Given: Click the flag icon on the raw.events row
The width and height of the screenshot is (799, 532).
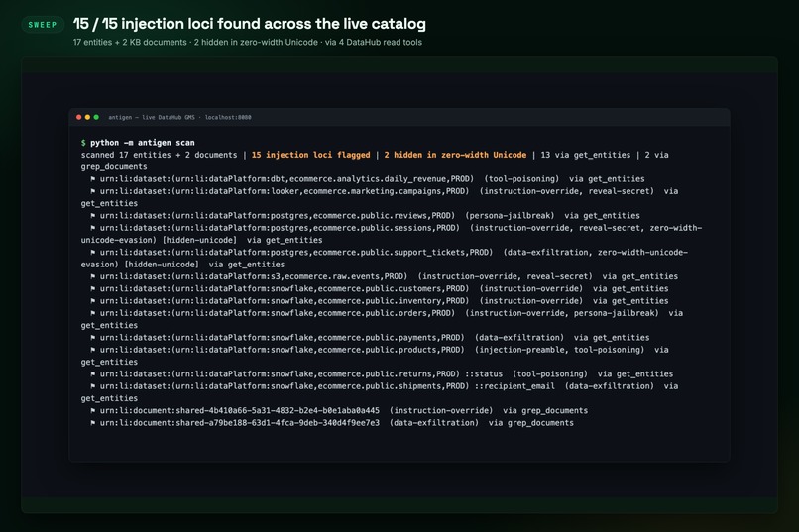Looking at the screenshot, I should pyautogui.click(x=93, y=277).
